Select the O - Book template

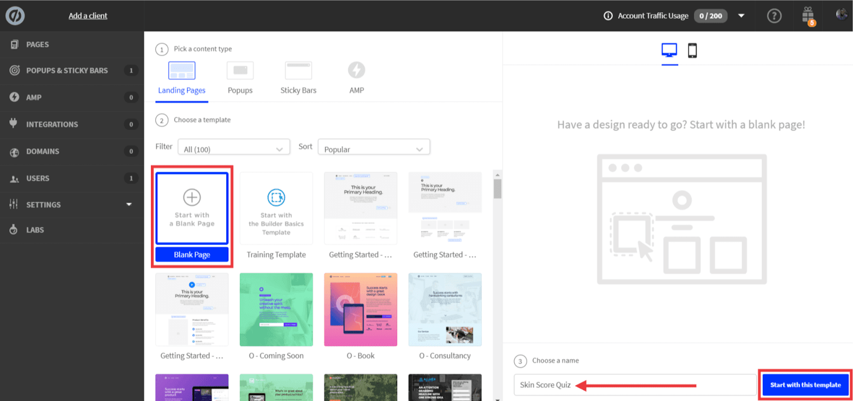click(361, 309)
